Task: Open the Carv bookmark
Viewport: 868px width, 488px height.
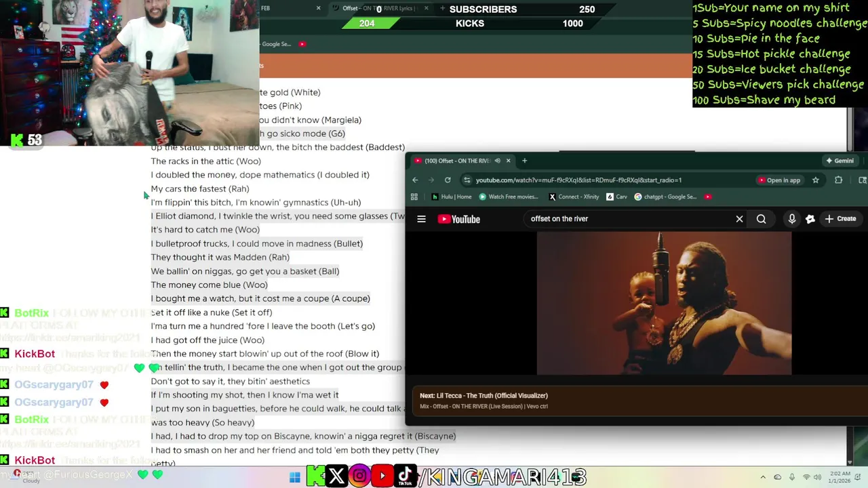Action: (616, 197)
